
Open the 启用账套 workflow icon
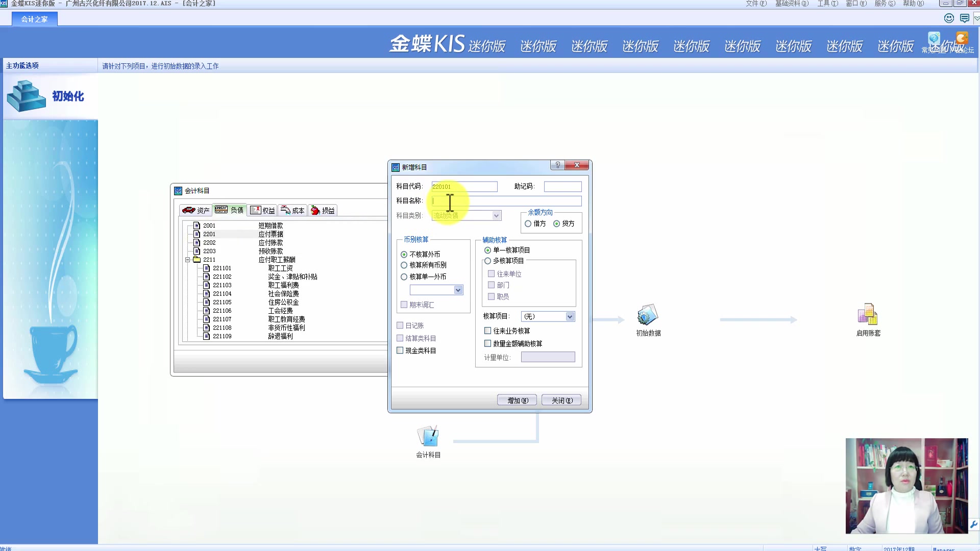[x=868, y=315]
